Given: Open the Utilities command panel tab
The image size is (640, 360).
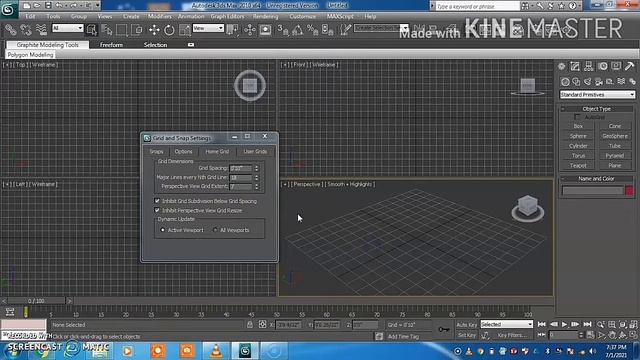Looking at the screenshot, I should [629, 66].
